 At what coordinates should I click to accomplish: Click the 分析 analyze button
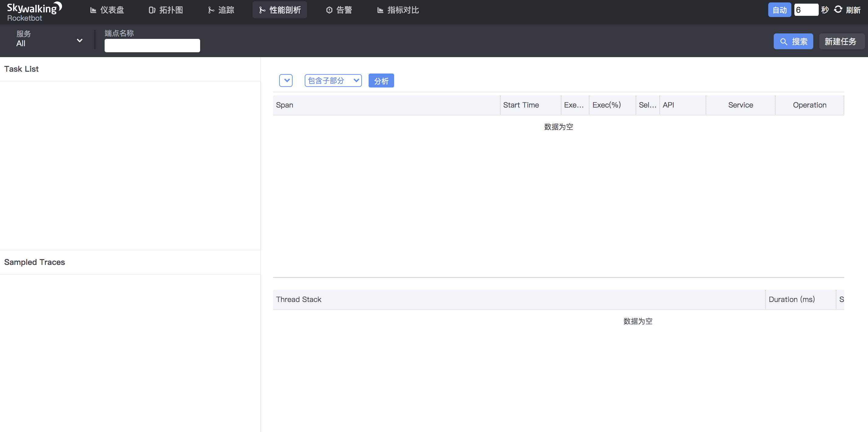point(381,81)
